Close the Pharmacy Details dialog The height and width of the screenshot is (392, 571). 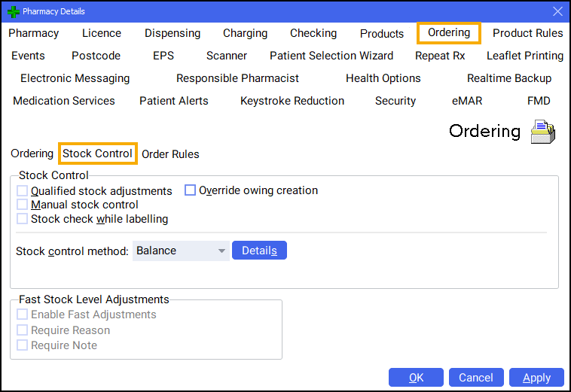click(x=557, y=11)
